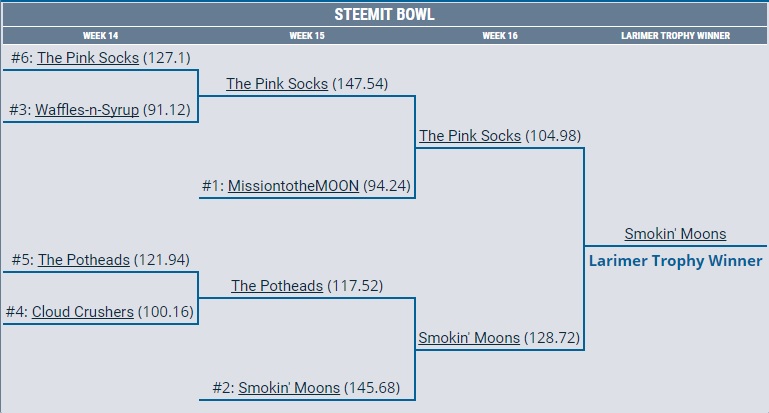Open The Pink Socks link scoring 104.98
Viewport: 769px width, 413px height.
(x=470, y=136)
